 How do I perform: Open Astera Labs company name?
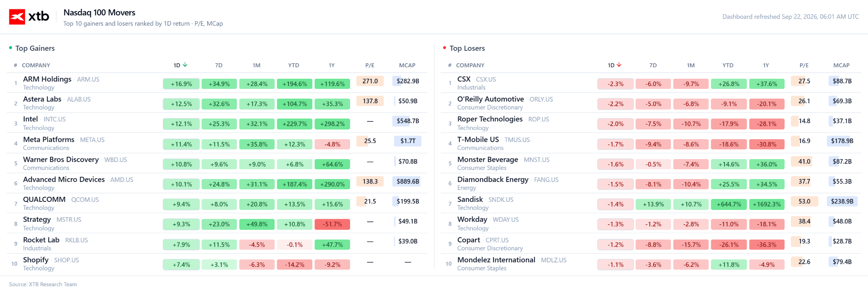[x=42, y=99]
